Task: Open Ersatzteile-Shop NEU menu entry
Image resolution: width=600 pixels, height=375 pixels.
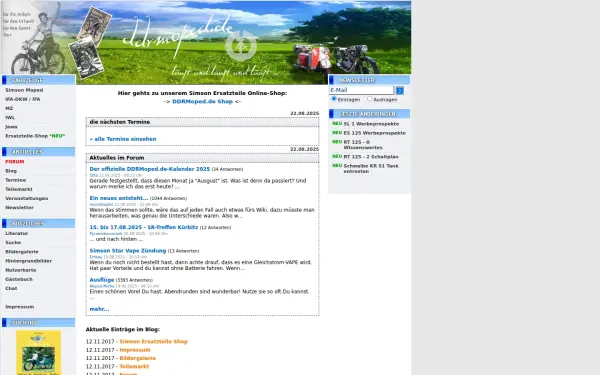Action: (x=35, y=136)
